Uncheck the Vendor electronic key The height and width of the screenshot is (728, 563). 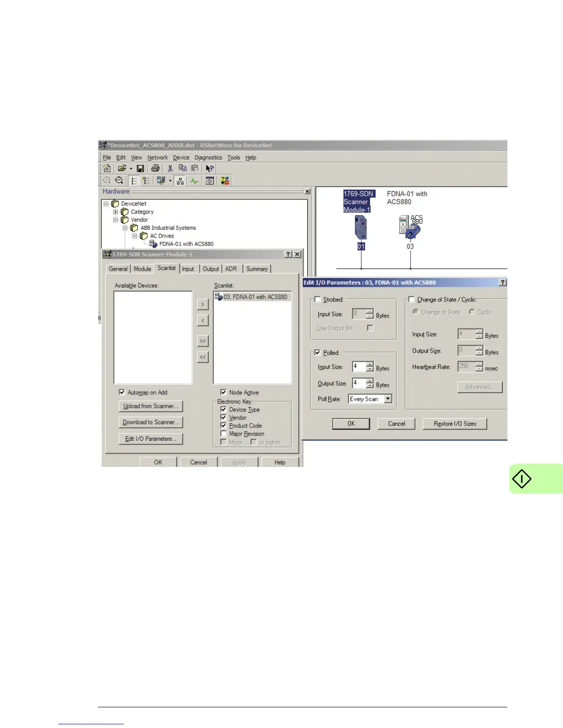[x=224, y=417]
